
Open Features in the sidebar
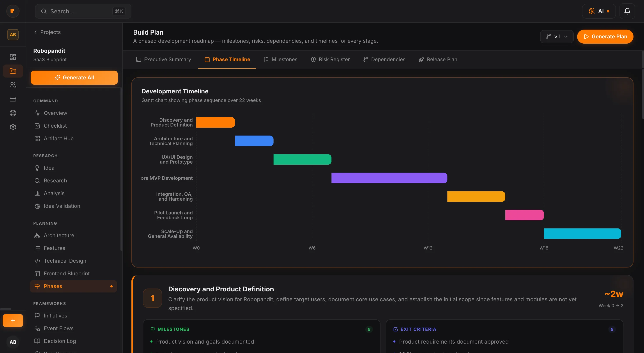coord(73,248)
